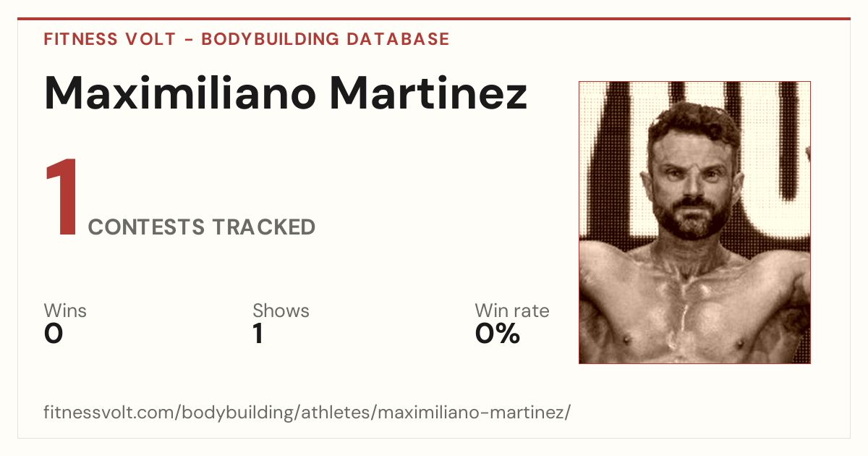Click the red line atop the card
Screen dimensions: 868x456
[x=434, y=19]
